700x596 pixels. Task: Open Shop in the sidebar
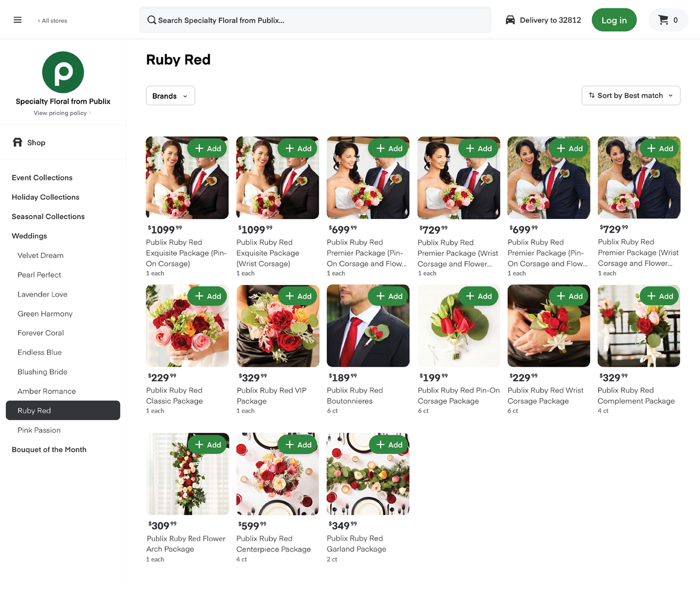(x=36, y=142)
